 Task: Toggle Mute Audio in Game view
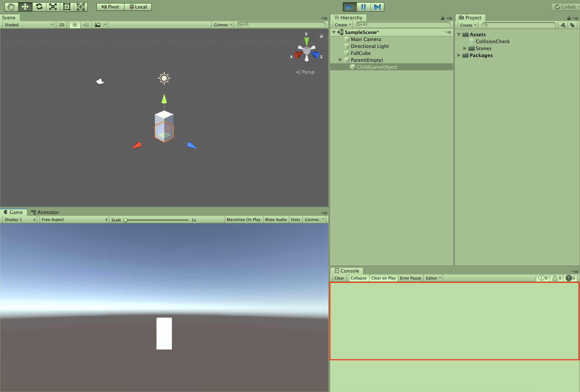point(275,219)
